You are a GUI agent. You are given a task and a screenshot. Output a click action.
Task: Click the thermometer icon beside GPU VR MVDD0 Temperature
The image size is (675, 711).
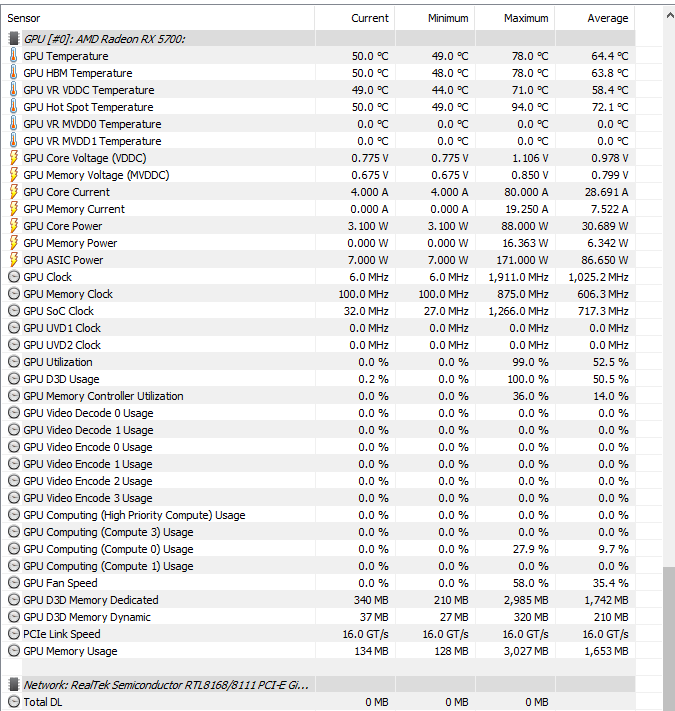[x=14, y=124]
